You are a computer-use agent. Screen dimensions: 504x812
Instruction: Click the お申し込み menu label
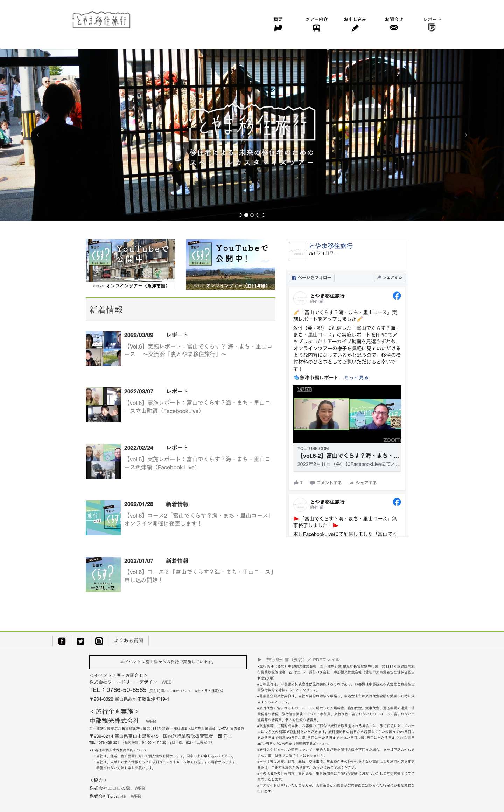355,19
